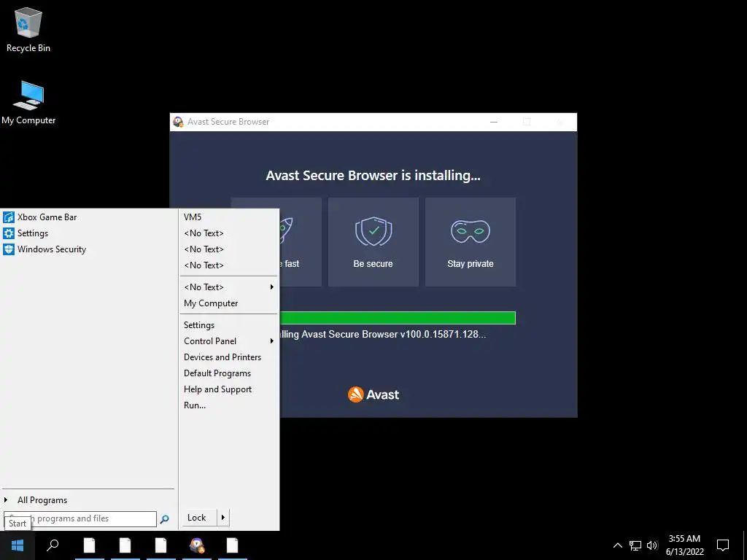Expand the <No Text> submenu with arrow
The height and width of the screenshot is (560, 747).
tap(228, 287)
